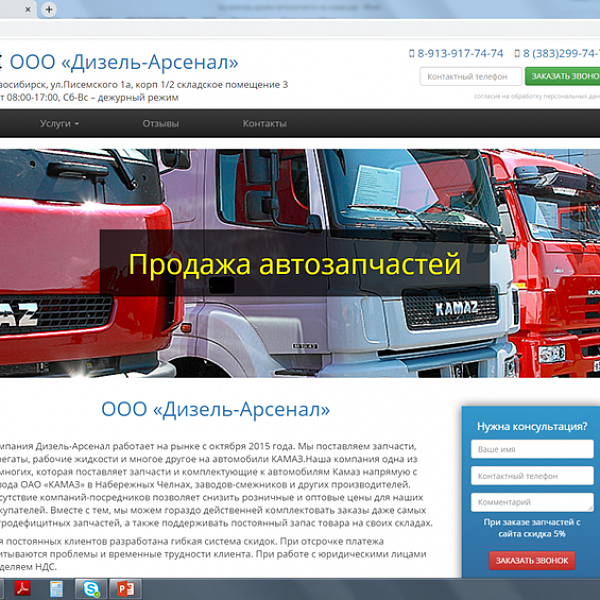Go to the Контакты page

[264, 124]
